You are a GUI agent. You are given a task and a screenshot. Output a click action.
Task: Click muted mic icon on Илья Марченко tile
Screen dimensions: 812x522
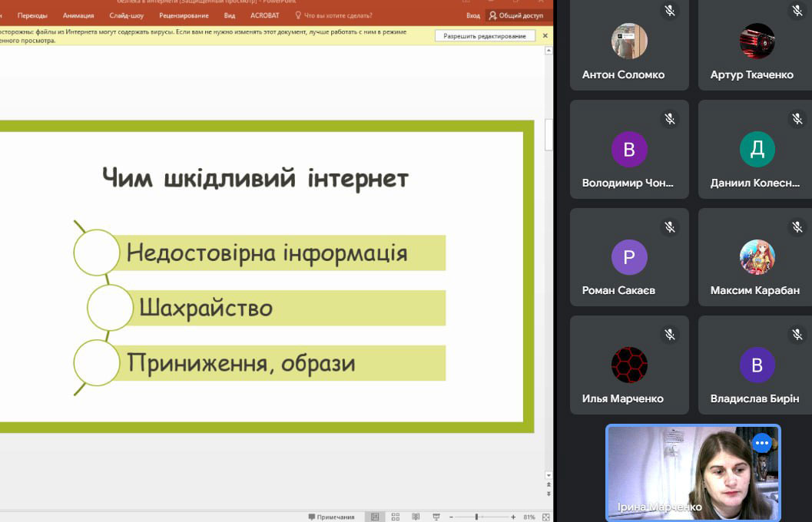point(670,335)
